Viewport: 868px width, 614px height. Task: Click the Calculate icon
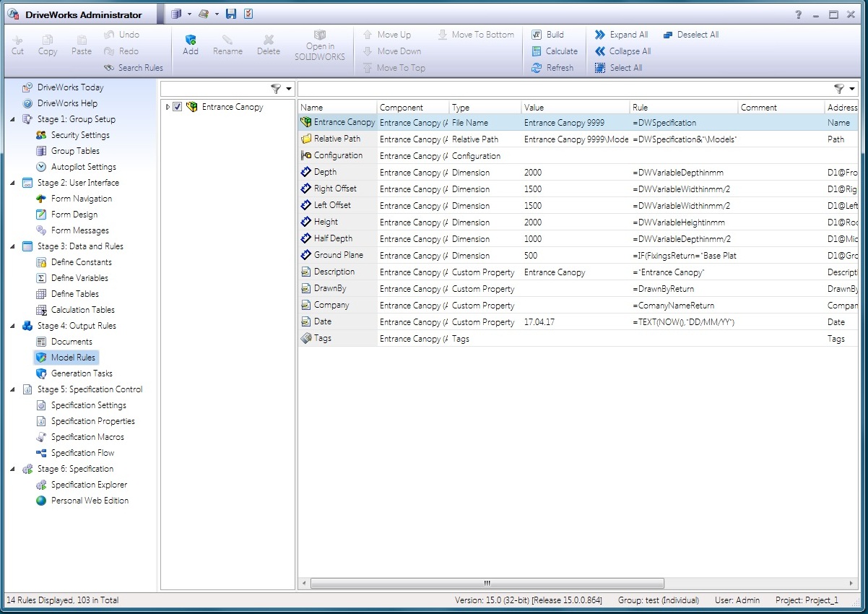coord(555,51)
